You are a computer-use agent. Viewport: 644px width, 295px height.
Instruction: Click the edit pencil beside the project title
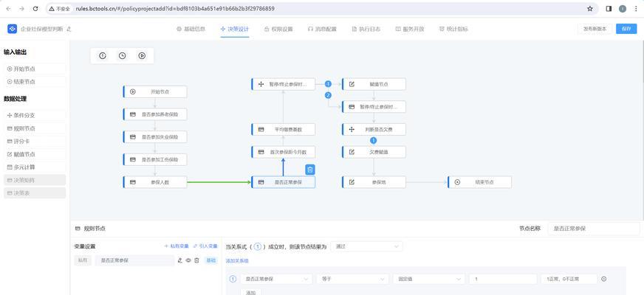[x=69, y=29]
